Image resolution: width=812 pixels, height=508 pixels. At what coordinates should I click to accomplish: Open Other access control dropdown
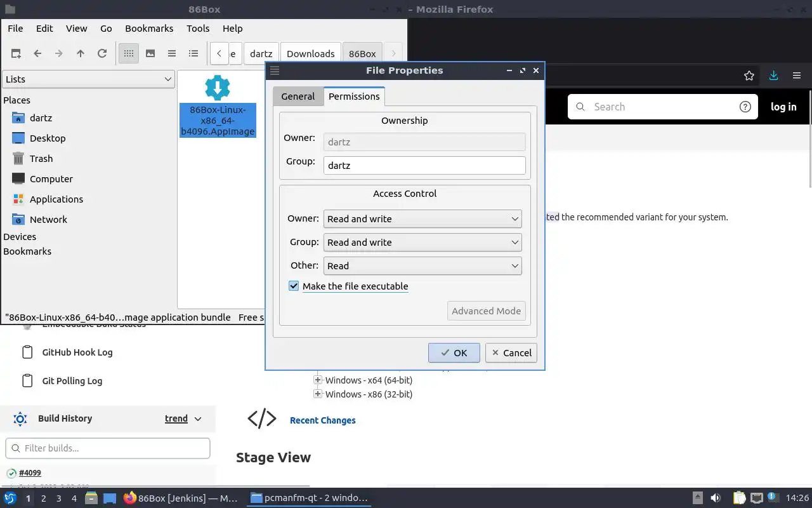[x=422, y=265]
